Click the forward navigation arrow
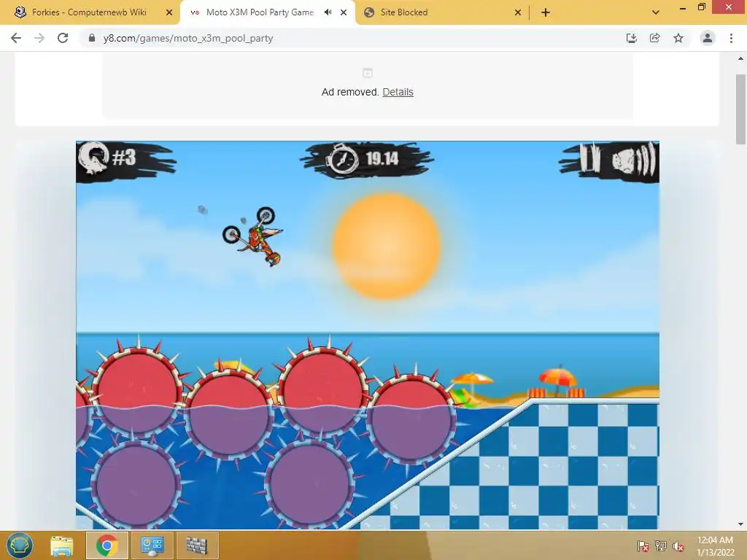 pyautogui.click(x=39, y=38)
